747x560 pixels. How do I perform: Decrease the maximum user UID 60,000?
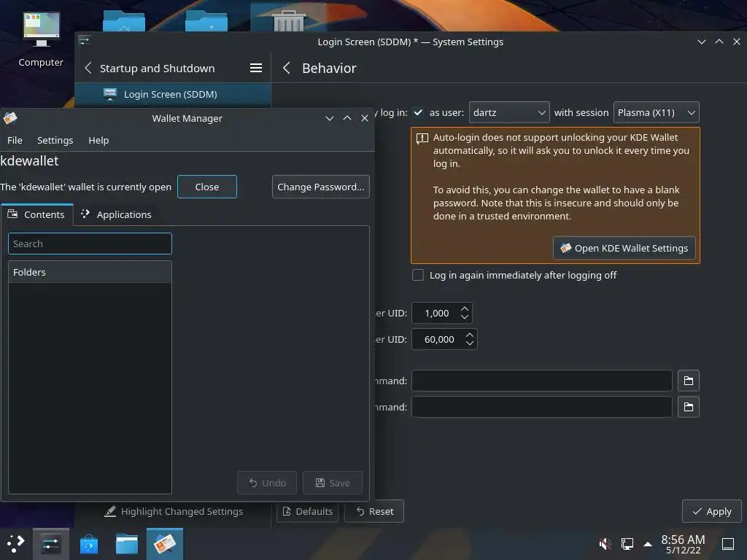tap(470, 343)
